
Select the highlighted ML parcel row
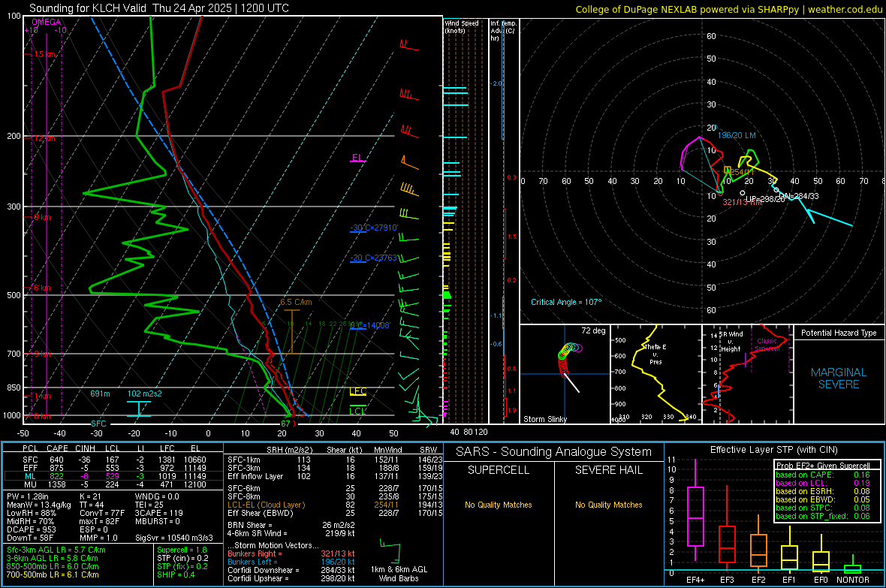(113, 476)
